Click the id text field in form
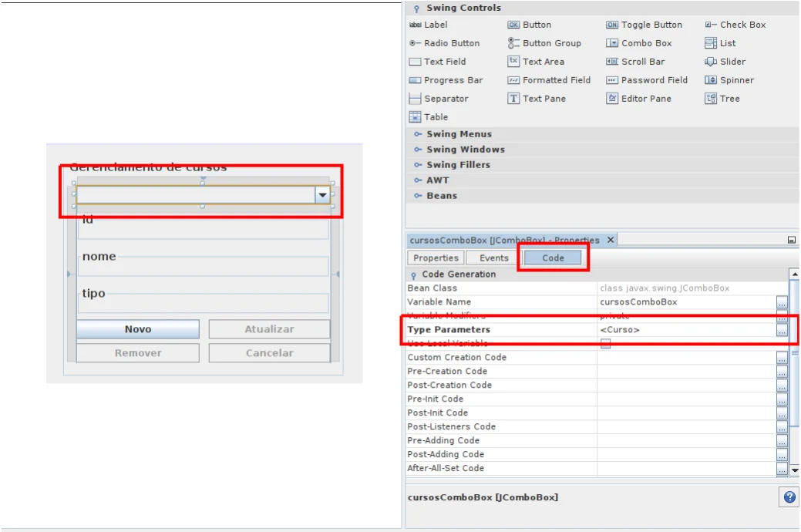 click(203, 229)
